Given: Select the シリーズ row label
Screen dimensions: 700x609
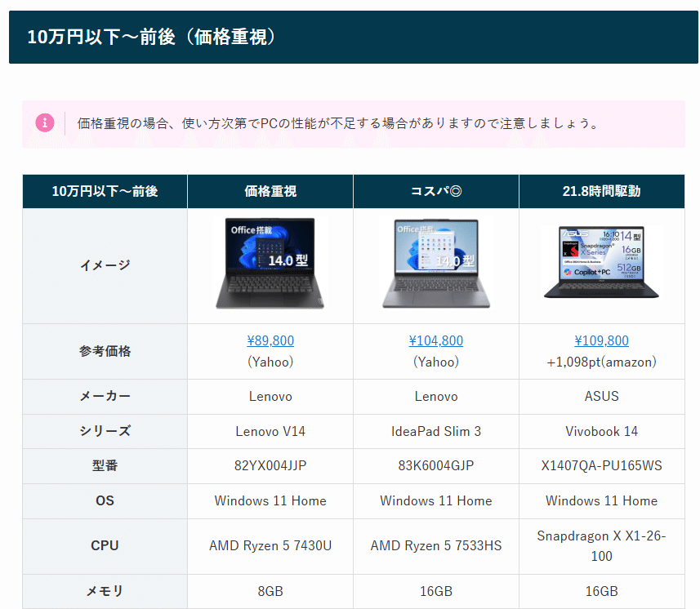Looking at the screenshot, I should (105, 431).
